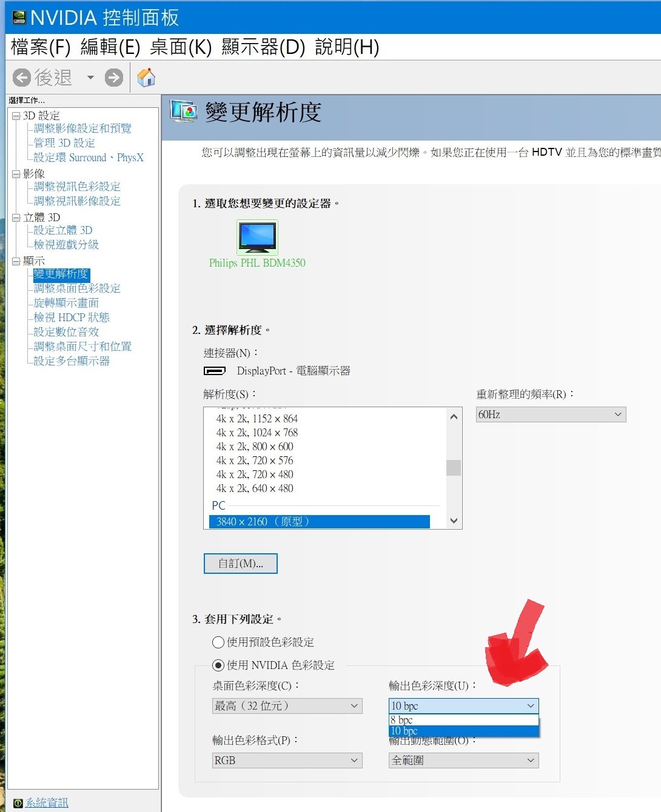Open 調整影像設定和預覽 page
661x812 pixels.
[x=82, y=128]
